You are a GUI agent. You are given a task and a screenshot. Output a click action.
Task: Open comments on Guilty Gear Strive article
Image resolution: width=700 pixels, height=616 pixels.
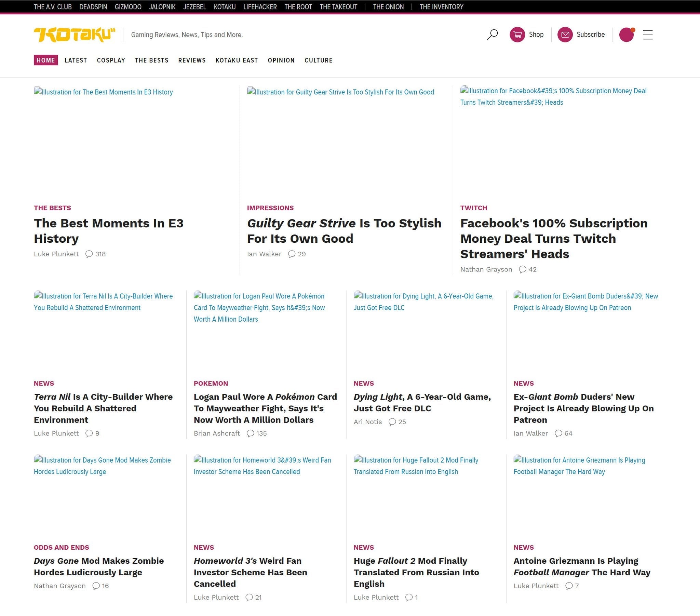click(292, 254)
